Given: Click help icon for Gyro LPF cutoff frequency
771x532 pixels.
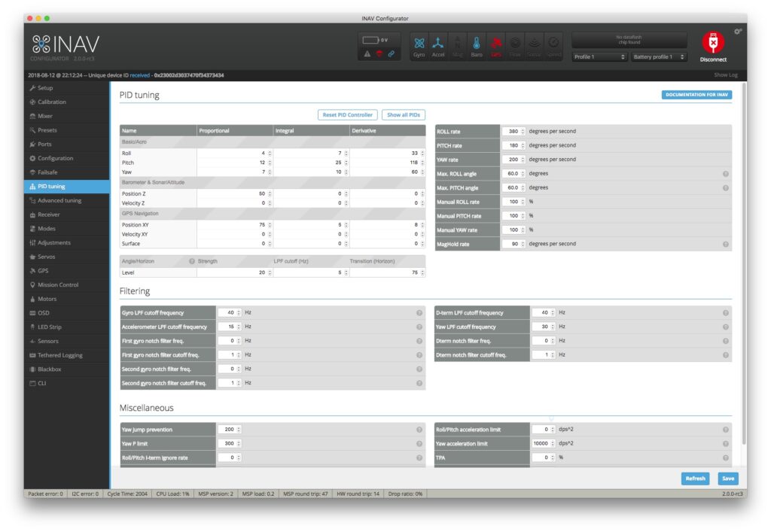Looking at the screenshot, I should click(419, 312).
